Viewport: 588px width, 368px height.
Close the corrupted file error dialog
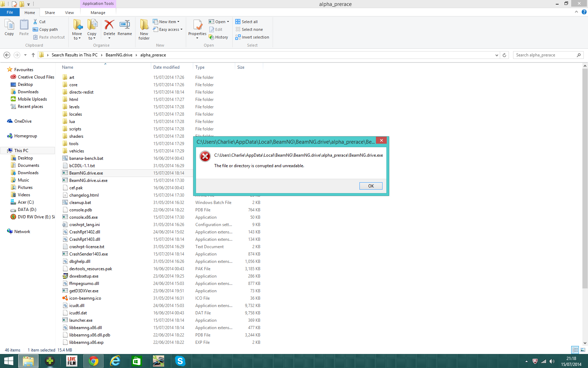tap(381, 141)
